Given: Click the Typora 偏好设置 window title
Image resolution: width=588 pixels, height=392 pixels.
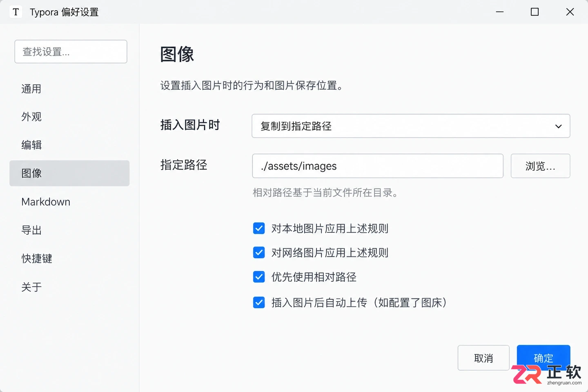Looking at the screenshot, I should 64,12.
